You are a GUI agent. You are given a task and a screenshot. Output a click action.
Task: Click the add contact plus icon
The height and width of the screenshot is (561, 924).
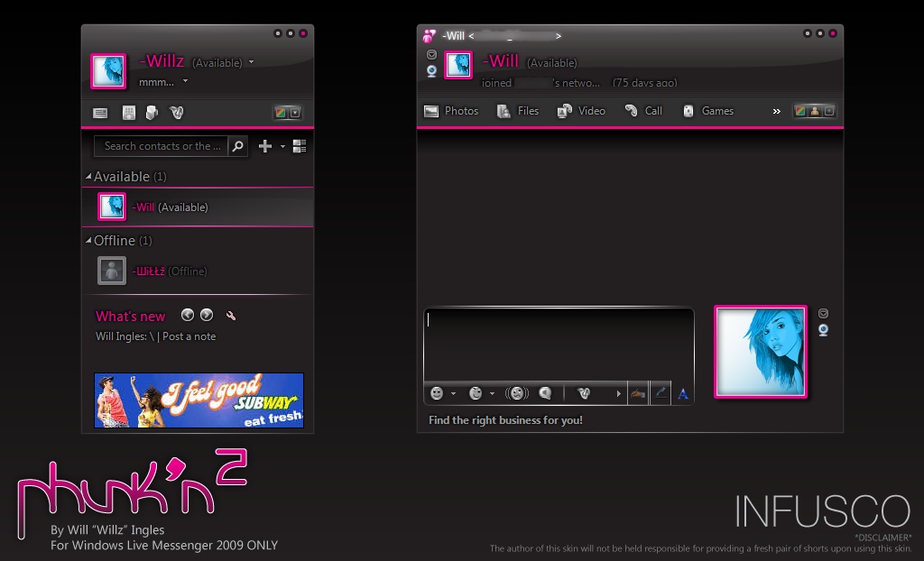click(x=265, y=146)
